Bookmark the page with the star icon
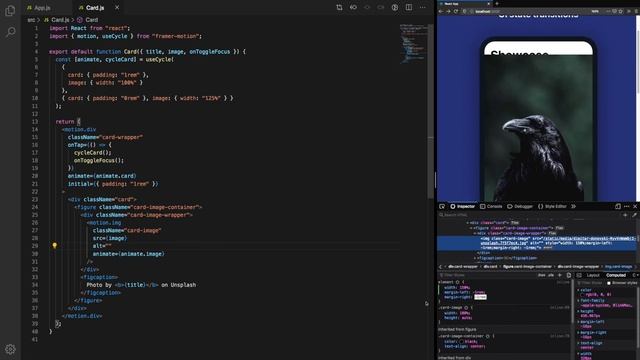This screenshot has width=640, height=360. pyautogui.click(x=621, y=11)
